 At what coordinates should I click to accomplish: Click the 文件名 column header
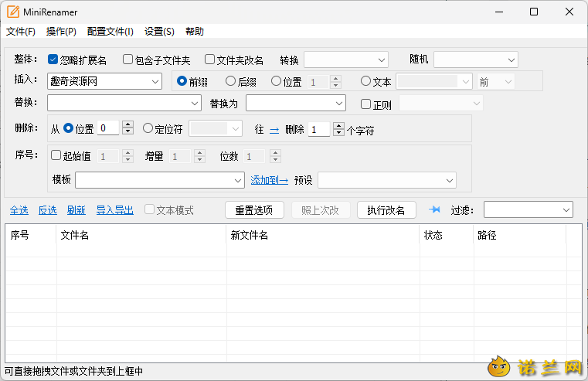click(x=141, y=235)
